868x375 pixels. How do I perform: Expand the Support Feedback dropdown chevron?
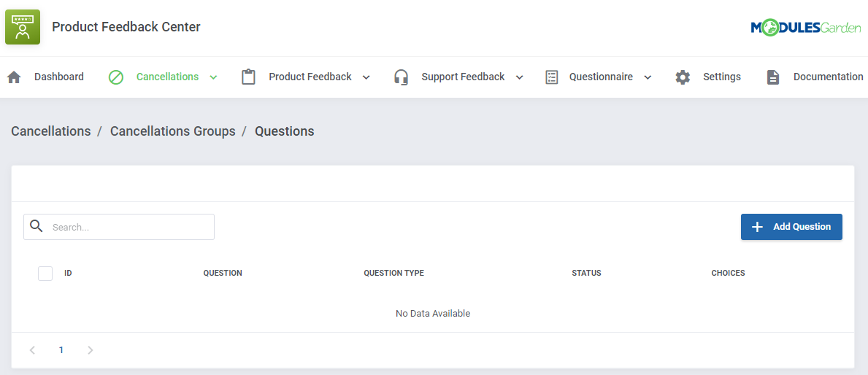tap(519, 77)
